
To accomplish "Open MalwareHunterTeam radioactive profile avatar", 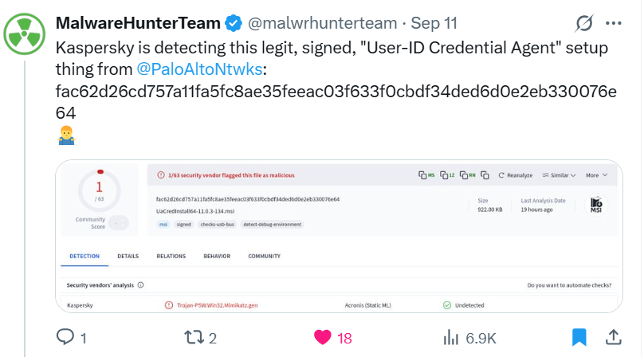I will point(24,34).
